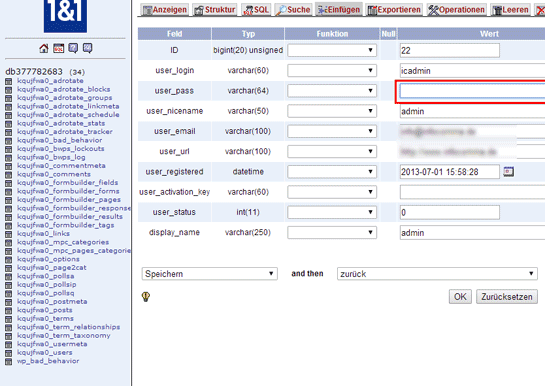Open the kqujfwa0_adrotate_blocks table link
This screenshot has width=545, height=386.
64,89
